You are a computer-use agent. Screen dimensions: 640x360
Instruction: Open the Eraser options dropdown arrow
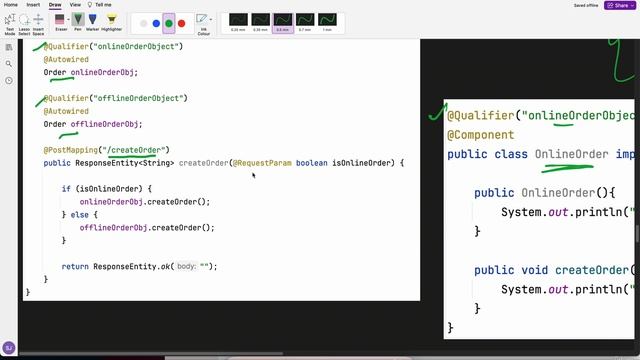pyautogui.click(x=68, y=20)
